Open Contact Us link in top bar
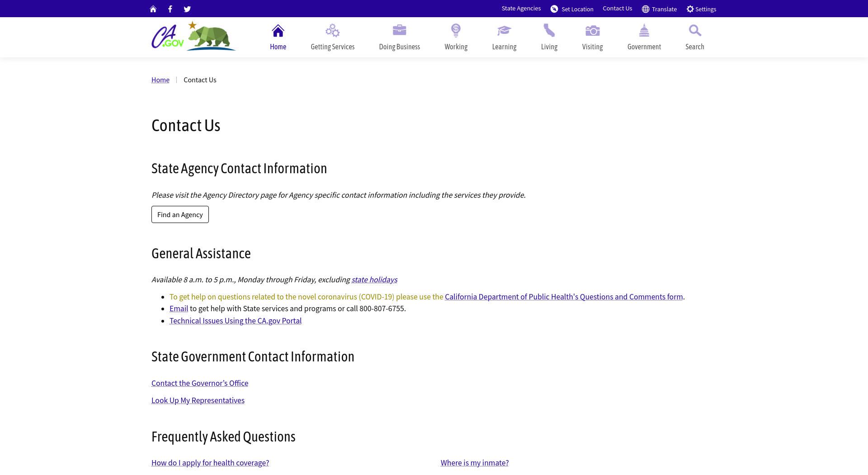The image size is (868, 475). tap(617, 9)
